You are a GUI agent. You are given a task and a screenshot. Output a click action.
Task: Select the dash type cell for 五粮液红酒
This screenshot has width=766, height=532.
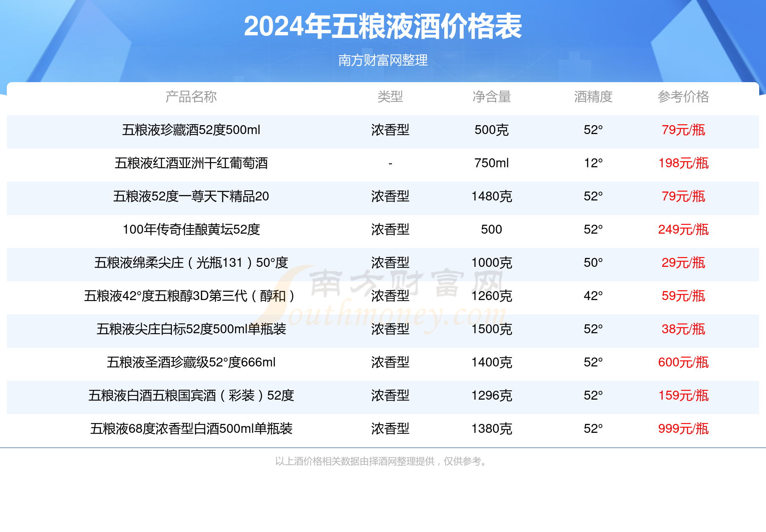coord(390,163)
